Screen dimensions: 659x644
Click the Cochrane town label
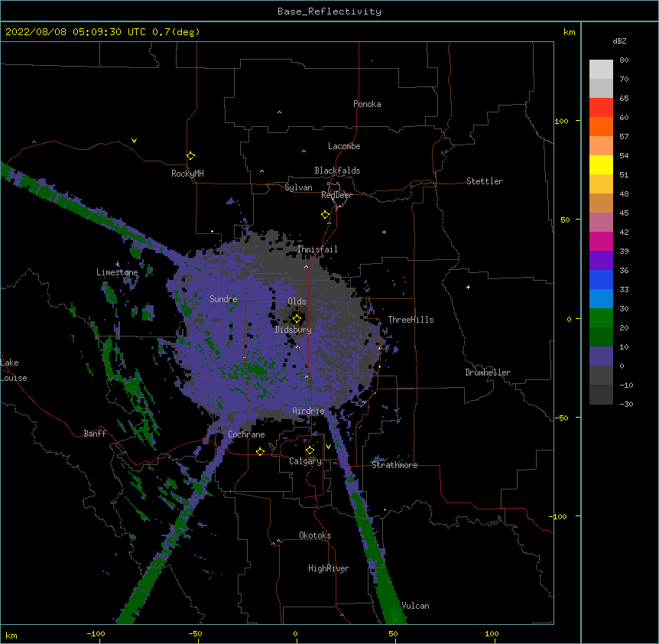click(246, 434)
